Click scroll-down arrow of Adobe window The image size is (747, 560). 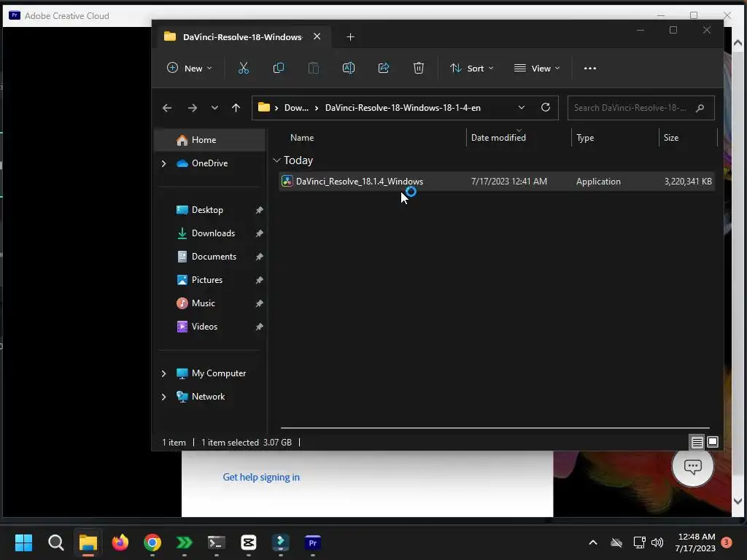pyautogui.click(x=738, y=501)
